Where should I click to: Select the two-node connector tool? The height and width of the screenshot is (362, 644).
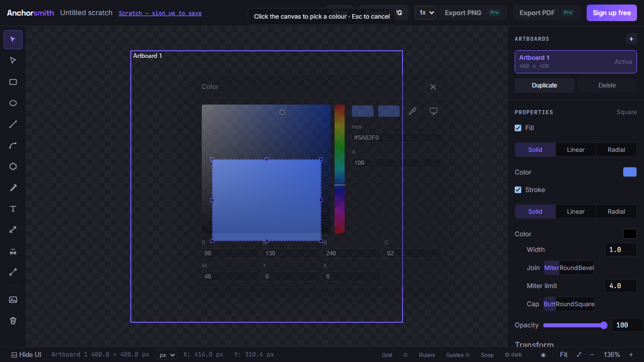click(13, 273)
